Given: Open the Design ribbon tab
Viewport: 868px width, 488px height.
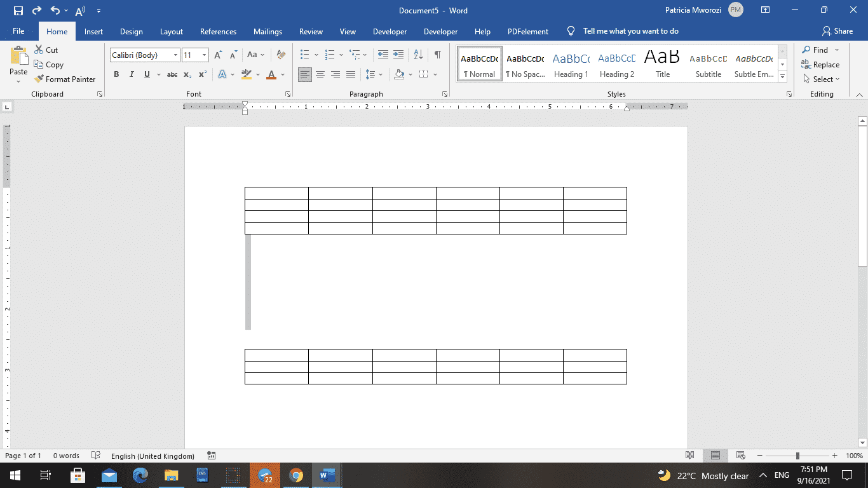Looking at the screenshot, I should [131, 31].
